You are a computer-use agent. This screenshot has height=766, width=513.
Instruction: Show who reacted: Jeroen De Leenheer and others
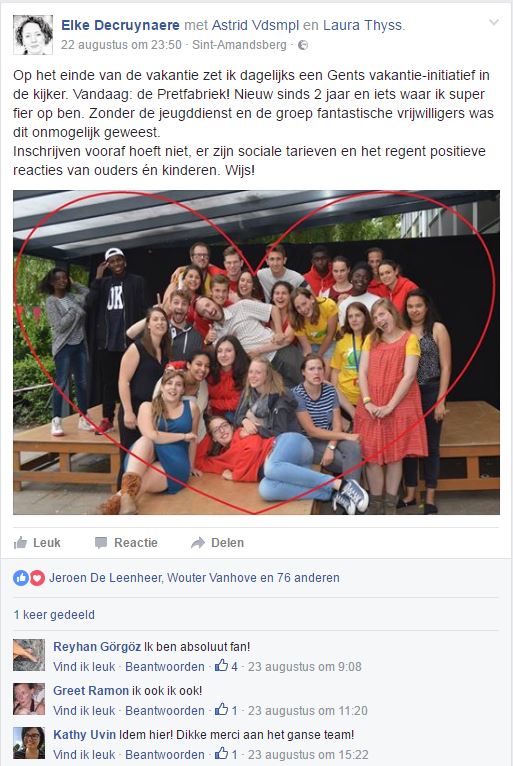pyautogui.click(x=194, y=578)
